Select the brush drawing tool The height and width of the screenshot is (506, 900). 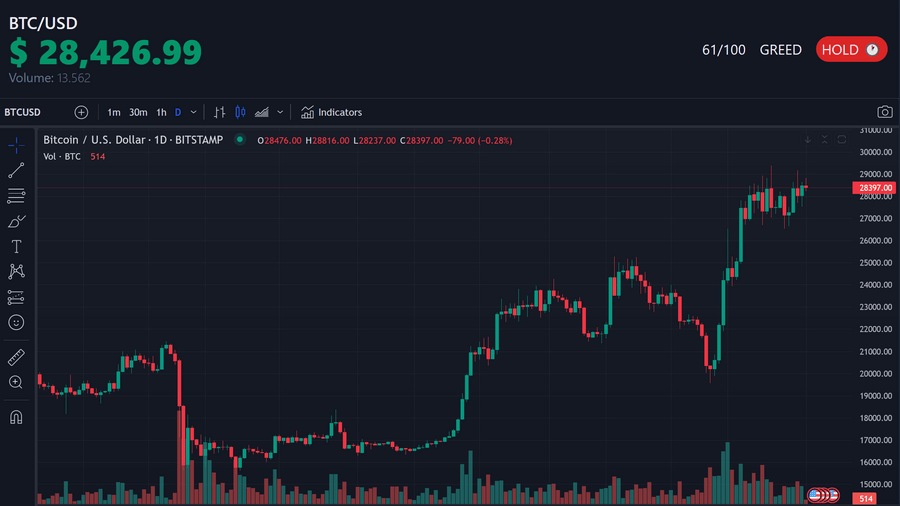coord(16,221)
